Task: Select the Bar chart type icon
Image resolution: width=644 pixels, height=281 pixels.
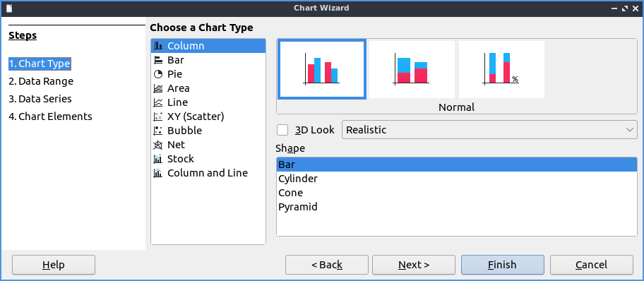Action: tap(157, 60)
